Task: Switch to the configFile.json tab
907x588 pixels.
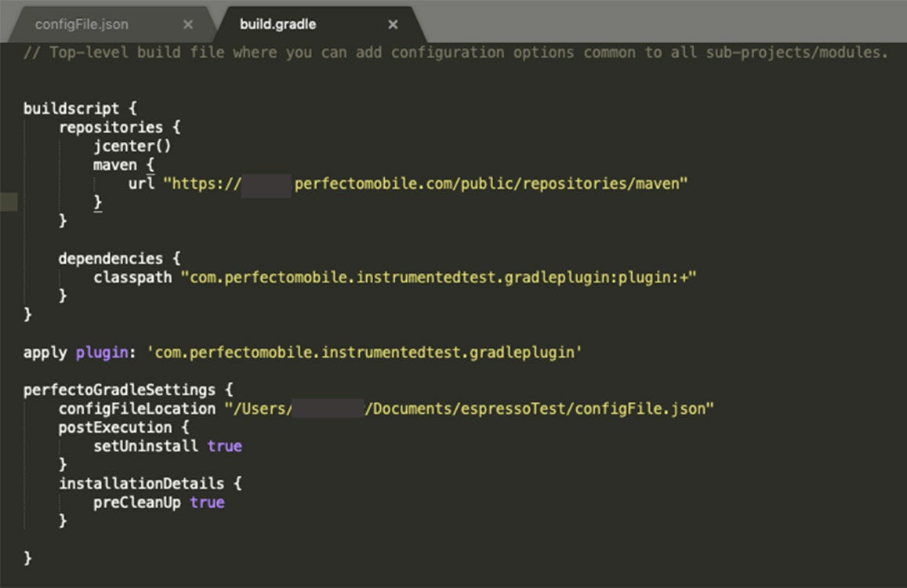Action: pyautogui.click(x=82, y=24)
